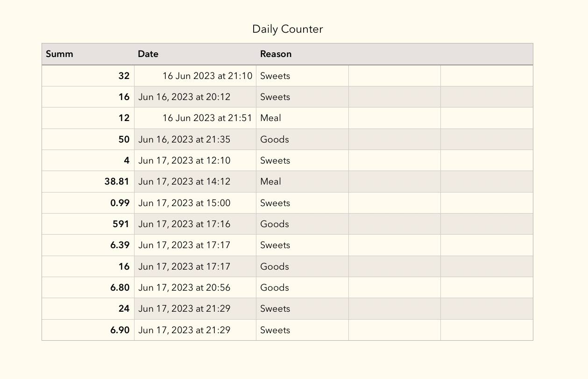Viewport: 588px width, 379px height.
Task: Click the Date column header
Action: 195,54
